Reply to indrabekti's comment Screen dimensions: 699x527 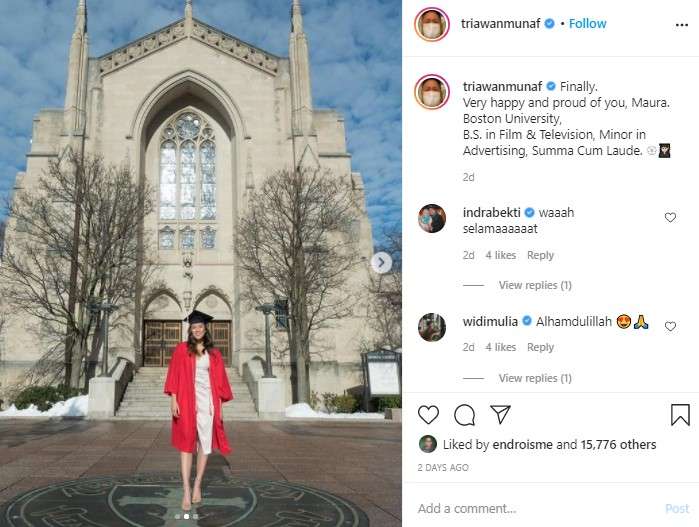pos(540,255)
